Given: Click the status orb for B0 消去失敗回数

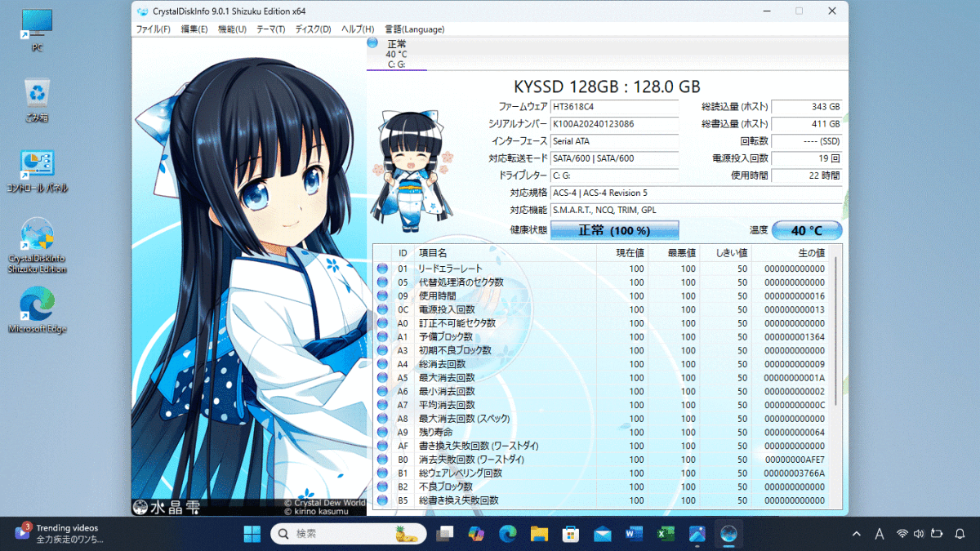Looking at the screenshot, I should point(382,460).
